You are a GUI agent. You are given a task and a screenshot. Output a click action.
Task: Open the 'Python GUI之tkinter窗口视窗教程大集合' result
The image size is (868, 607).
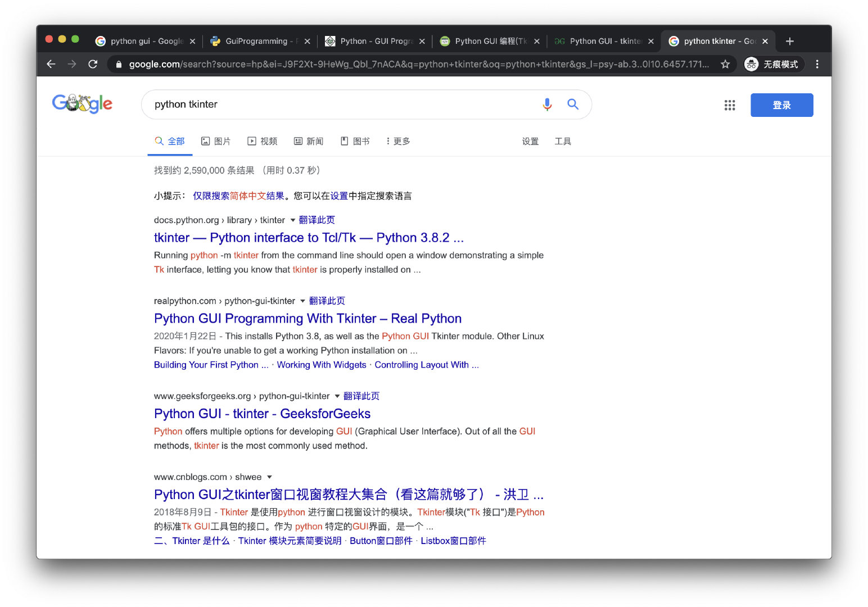point(349,495)
